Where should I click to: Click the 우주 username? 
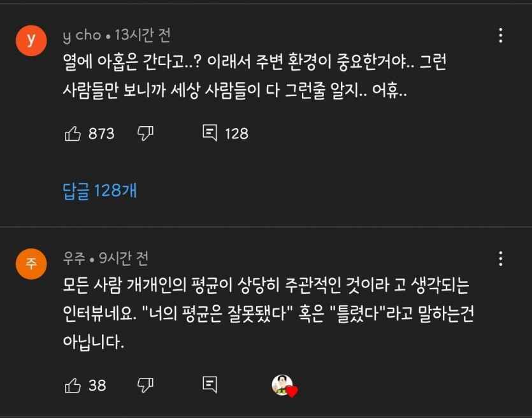pos(73,258)
